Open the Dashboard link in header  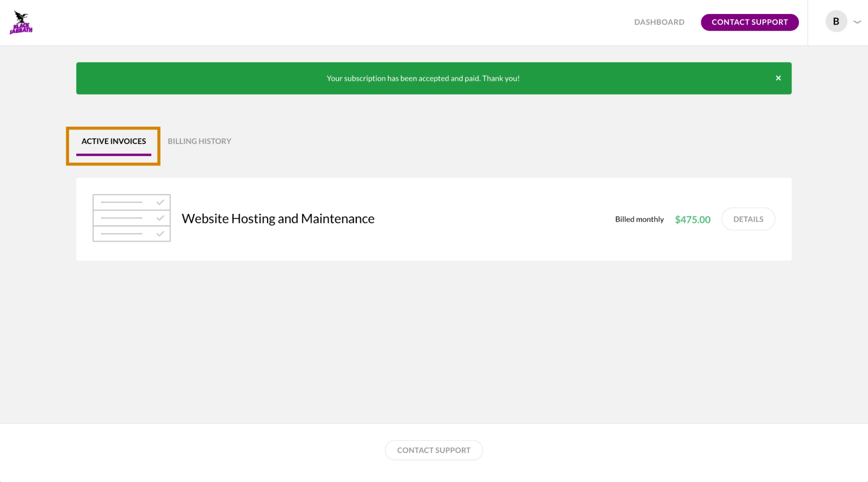659,22
